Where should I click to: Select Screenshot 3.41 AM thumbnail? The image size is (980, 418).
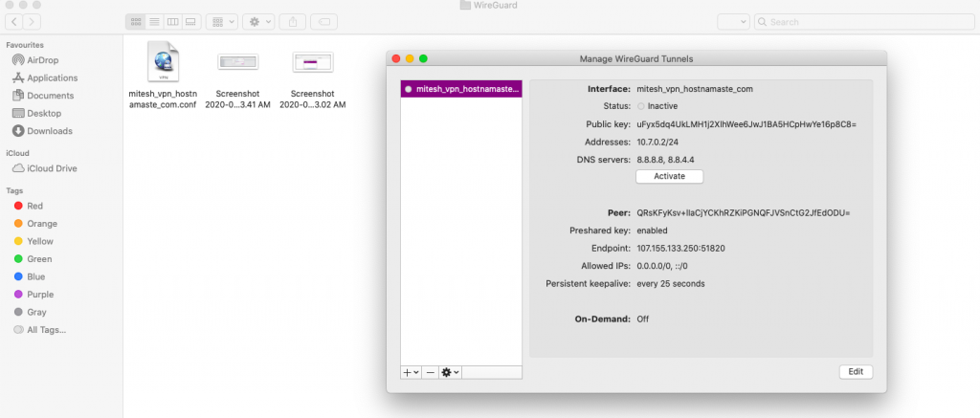pos(237,62)
